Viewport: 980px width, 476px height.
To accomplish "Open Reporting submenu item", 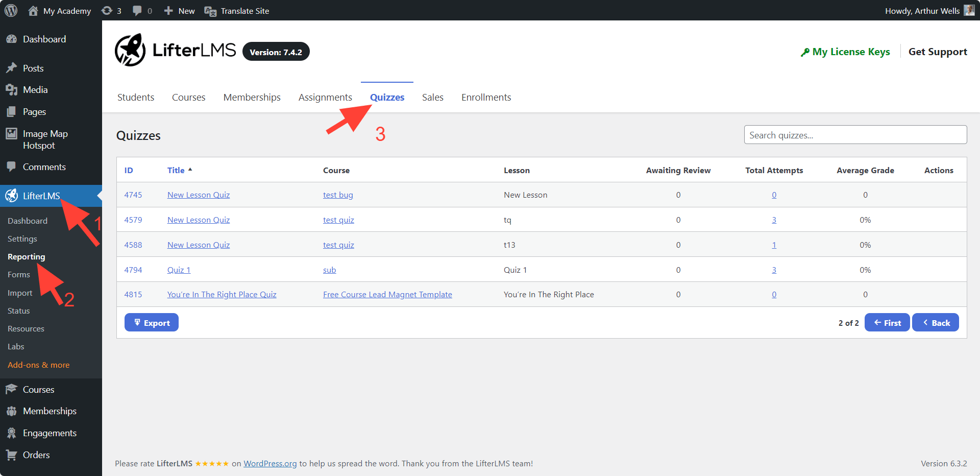I will pos(27,256).
